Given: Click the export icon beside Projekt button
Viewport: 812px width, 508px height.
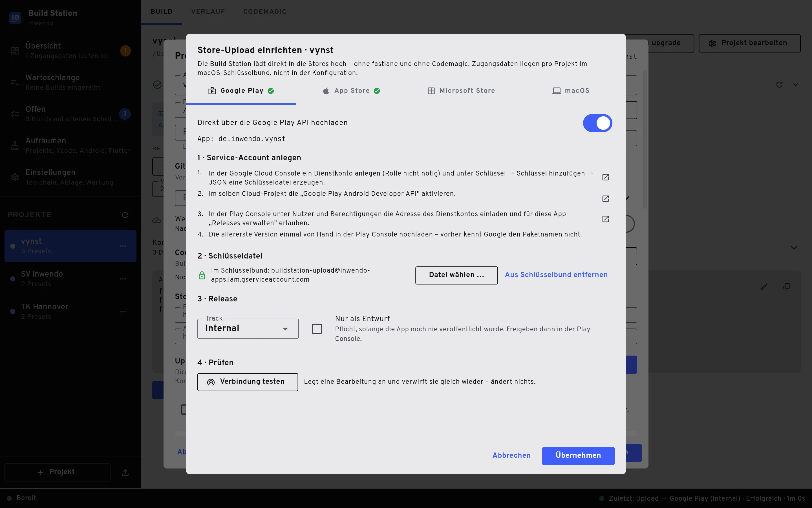Looking at the screenshot, I should click(x=125, y=472).
